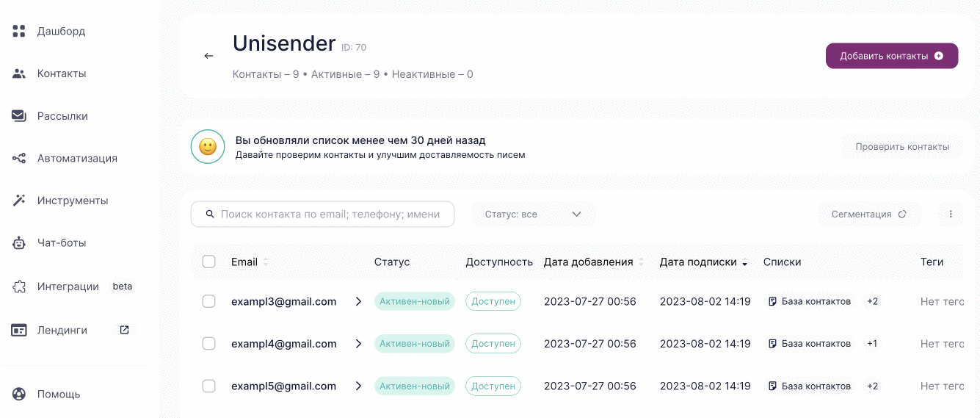The height and width of the screenshot is (418, 980).
Task: Click the list icon in exampl4 row
Action: [772, 343]
